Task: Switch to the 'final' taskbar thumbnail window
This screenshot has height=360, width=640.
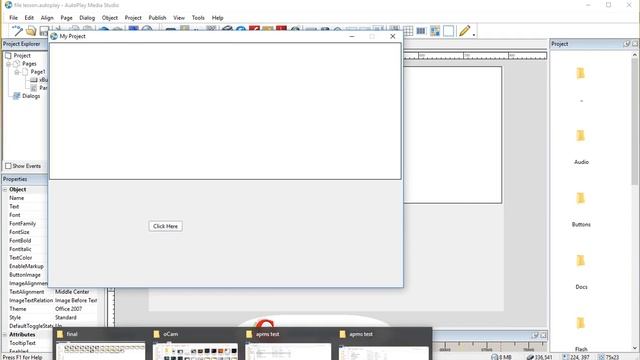Action: click(x=101, y=344)
